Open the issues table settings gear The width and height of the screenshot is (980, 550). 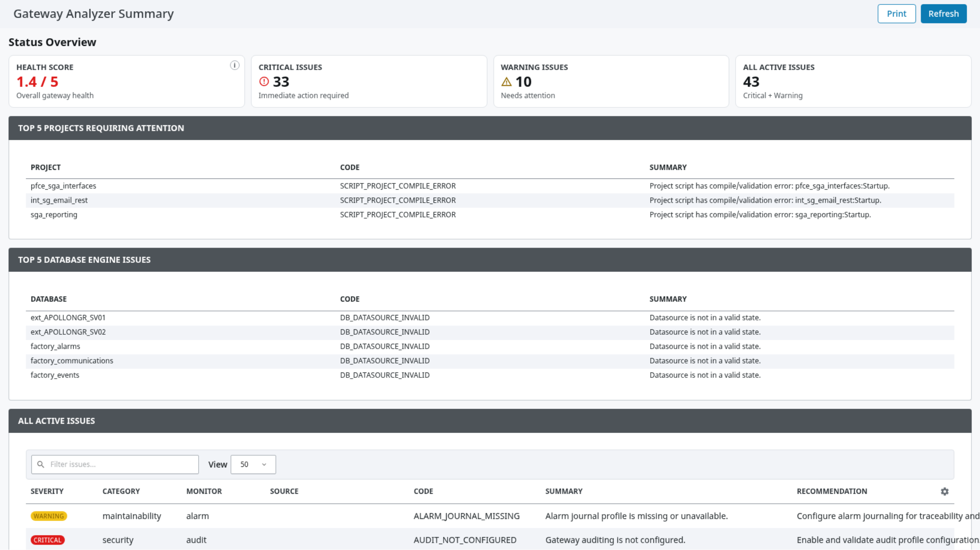click(945, 492)
